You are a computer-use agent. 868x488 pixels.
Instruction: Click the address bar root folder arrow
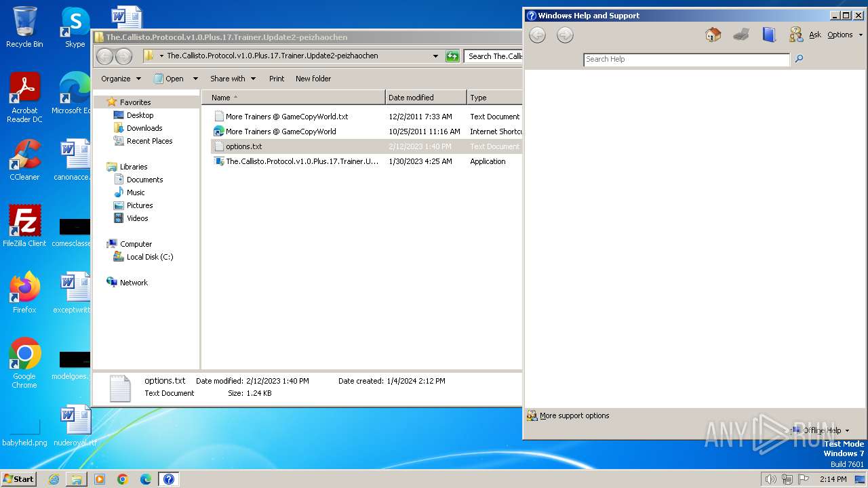(161, 56)
